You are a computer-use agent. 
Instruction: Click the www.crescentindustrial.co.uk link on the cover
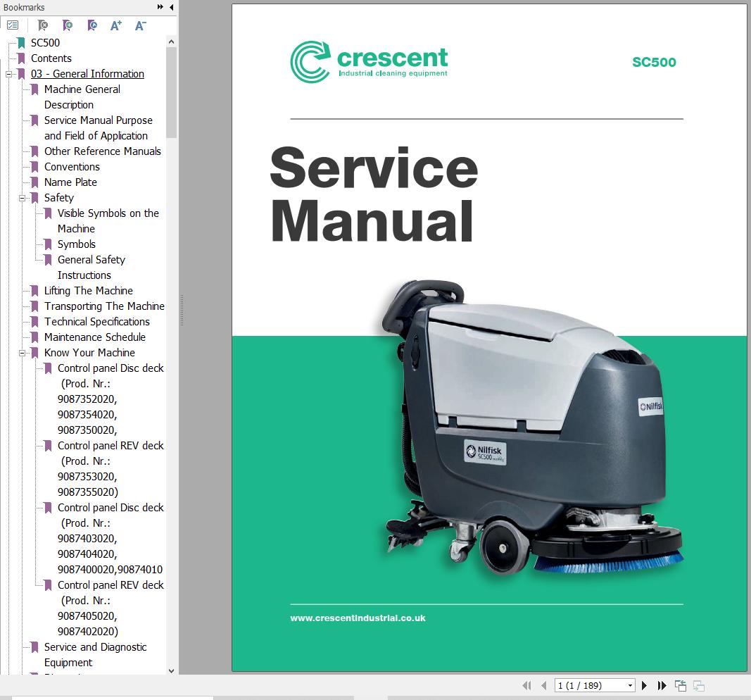tap(358, 618)
